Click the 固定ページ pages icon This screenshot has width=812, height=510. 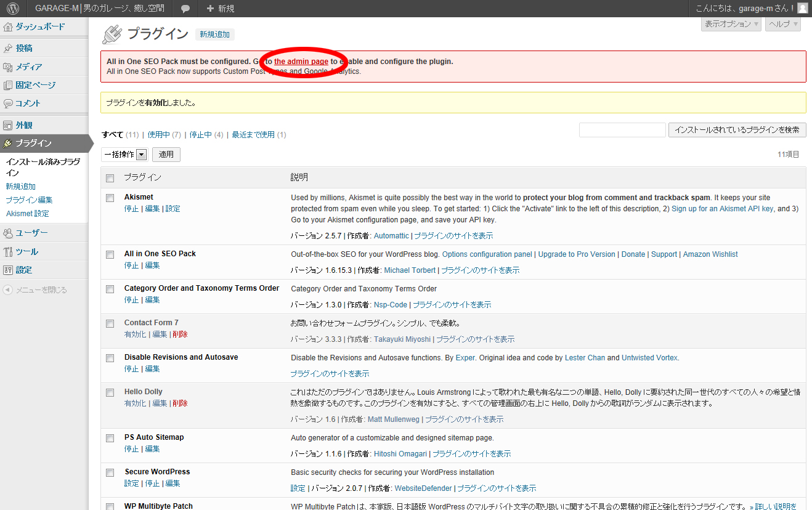pyautogui.click(x=8, y=85)
